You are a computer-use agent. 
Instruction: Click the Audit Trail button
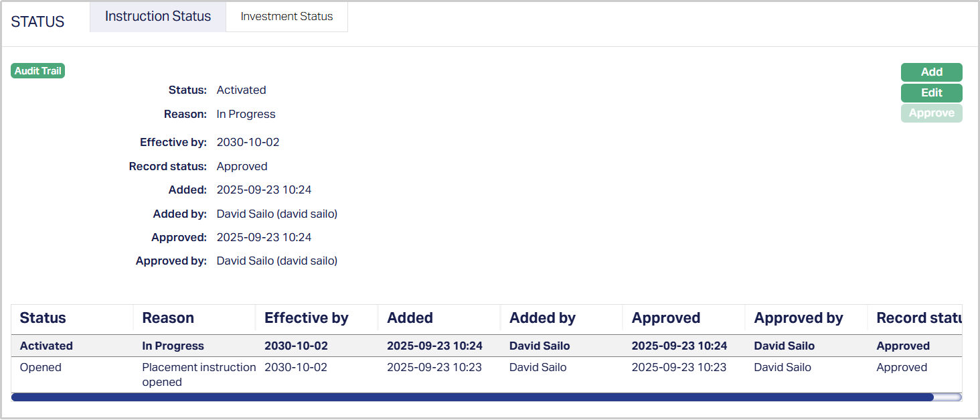37,71
